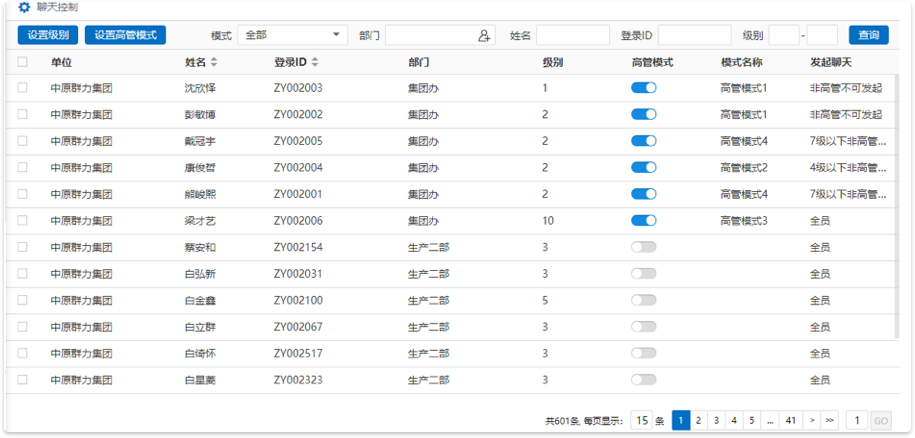Click the department picker person icon
This screenshot has height=438, width=915.
tap(484, 36)
